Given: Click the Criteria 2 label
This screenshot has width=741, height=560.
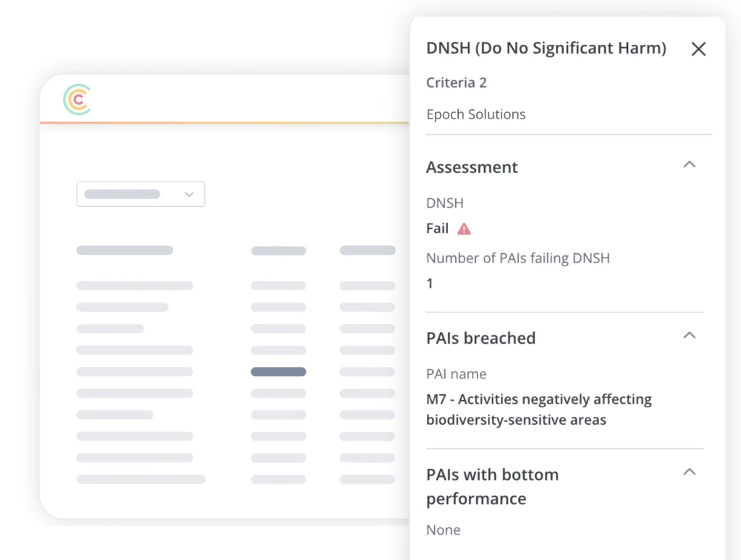Looking at the screenshot, I should coord(456,82).
